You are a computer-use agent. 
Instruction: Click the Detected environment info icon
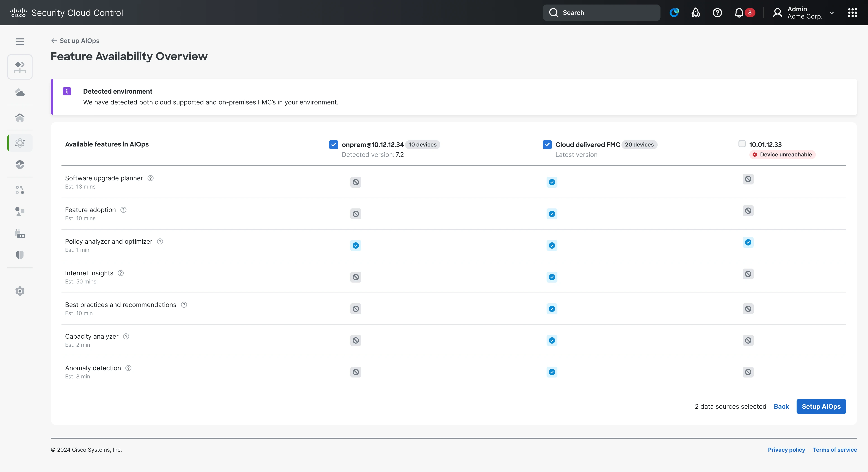[x=67, y=91]
